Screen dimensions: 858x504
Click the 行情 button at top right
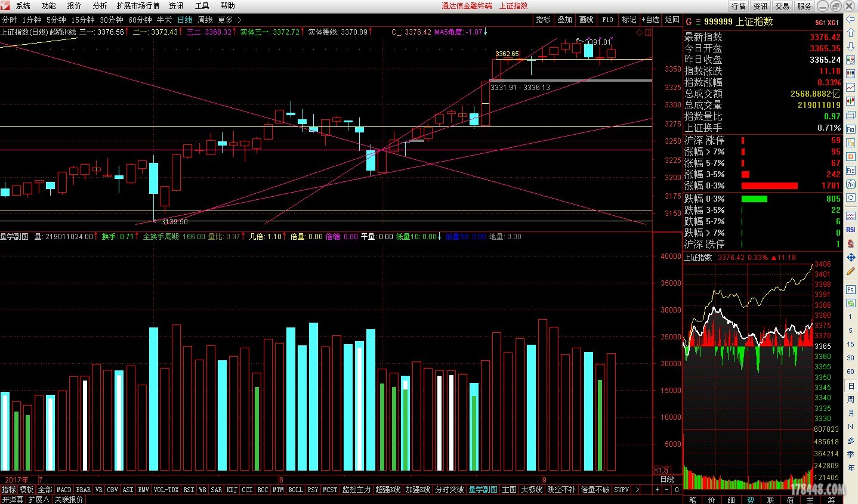pyautogui.click(x=739, y=6)
